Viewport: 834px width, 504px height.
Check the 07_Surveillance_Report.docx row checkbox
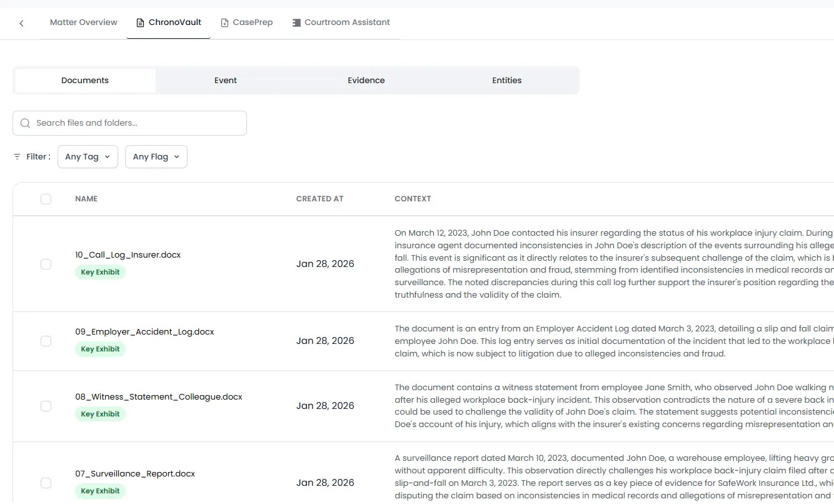pyautogui.click(x=46, y=483)
